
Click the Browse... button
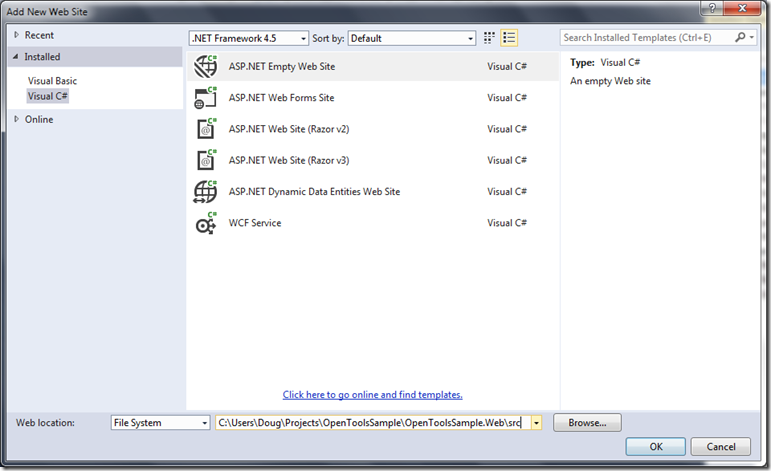pyautogui.click(x=587, y=423)
